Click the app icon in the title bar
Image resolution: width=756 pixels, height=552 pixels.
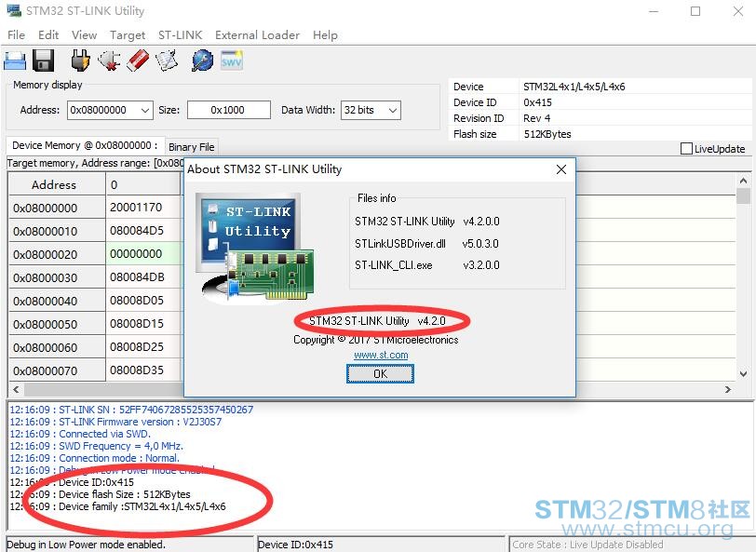pyautogui.click(x=14, y=10)
